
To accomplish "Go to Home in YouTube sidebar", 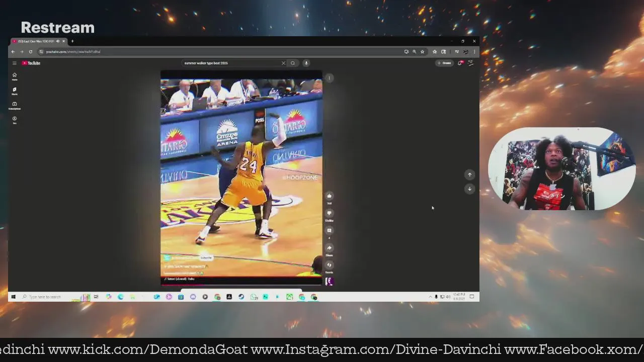I will tap(15, 76).
